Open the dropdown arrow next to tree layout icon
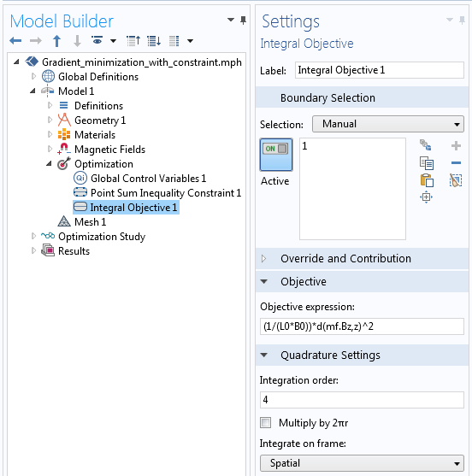 click(x=190, y=41)
